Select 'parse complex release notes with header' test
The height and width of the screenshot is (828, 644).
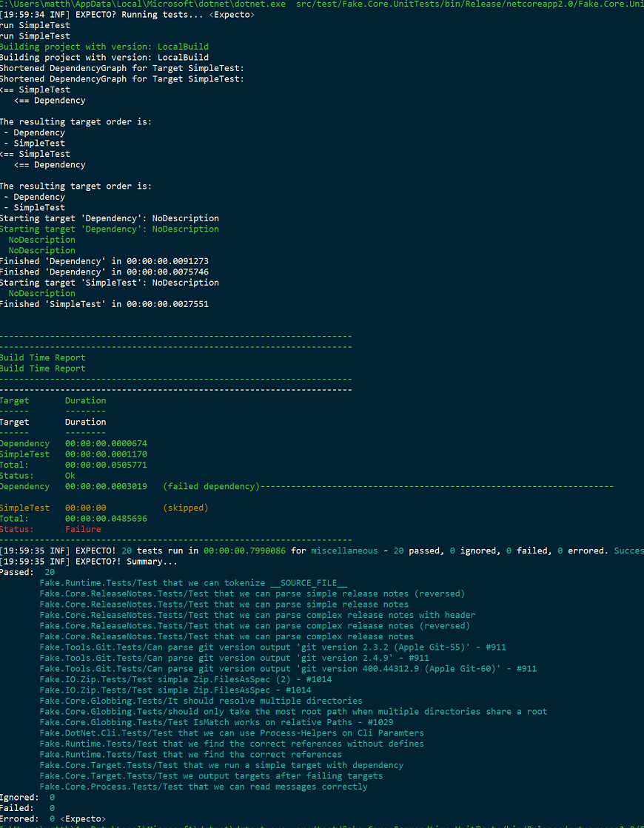coord(258,615)
